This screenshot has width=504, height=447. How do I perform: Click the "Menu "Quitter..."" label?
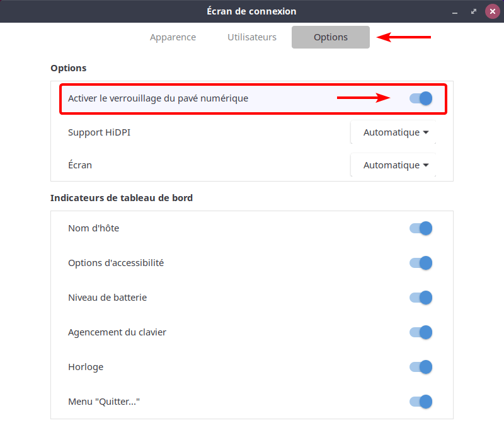[104, 402]
